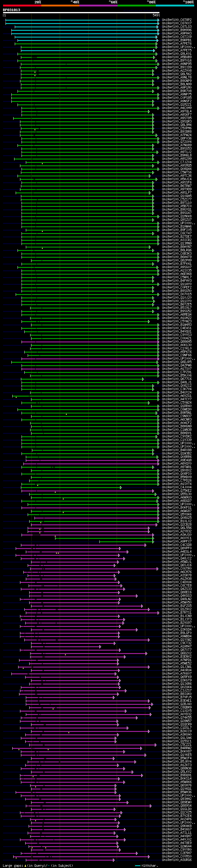Screen dimensions: 197x868
Task: Select hit label UniRef100_B9H996
Action: (177, 30)
